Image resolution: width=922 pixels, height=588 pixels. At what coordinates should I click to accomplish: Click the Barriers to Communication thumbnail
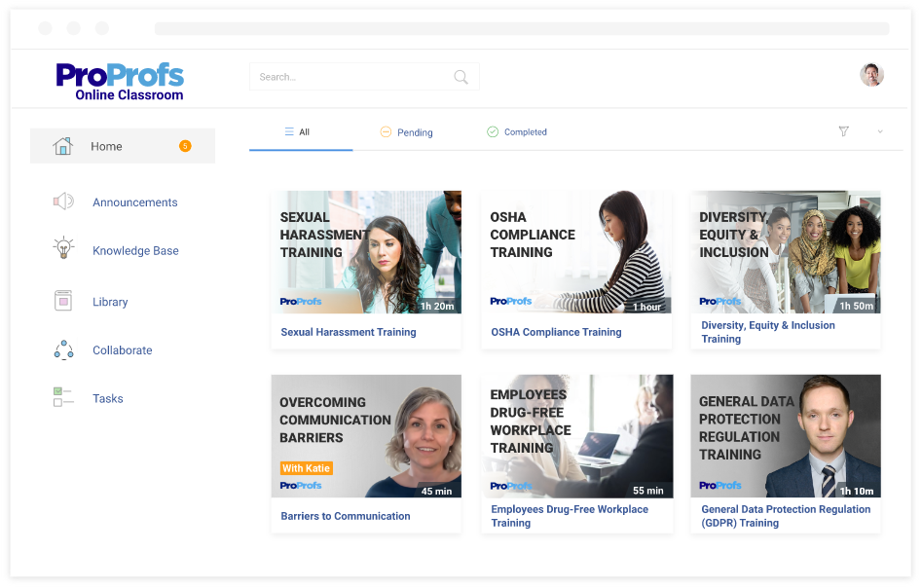[366, 436]
